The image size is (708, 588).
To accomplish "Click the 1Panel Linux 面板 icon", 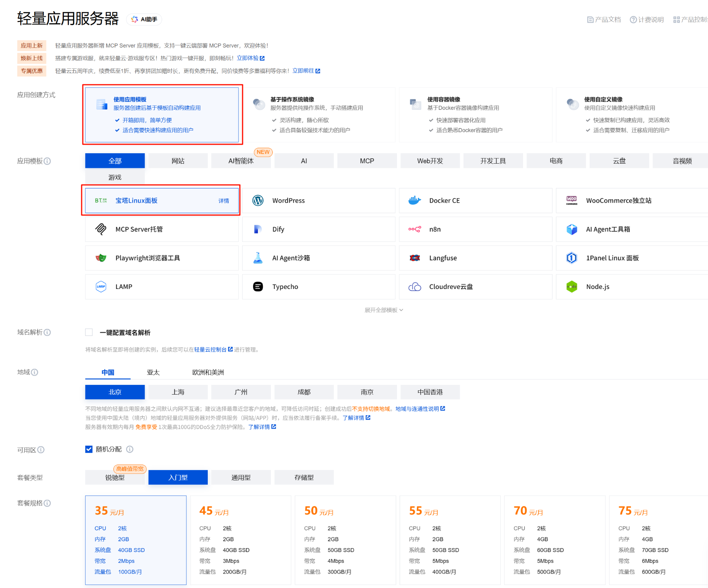I will click(572, 258).
